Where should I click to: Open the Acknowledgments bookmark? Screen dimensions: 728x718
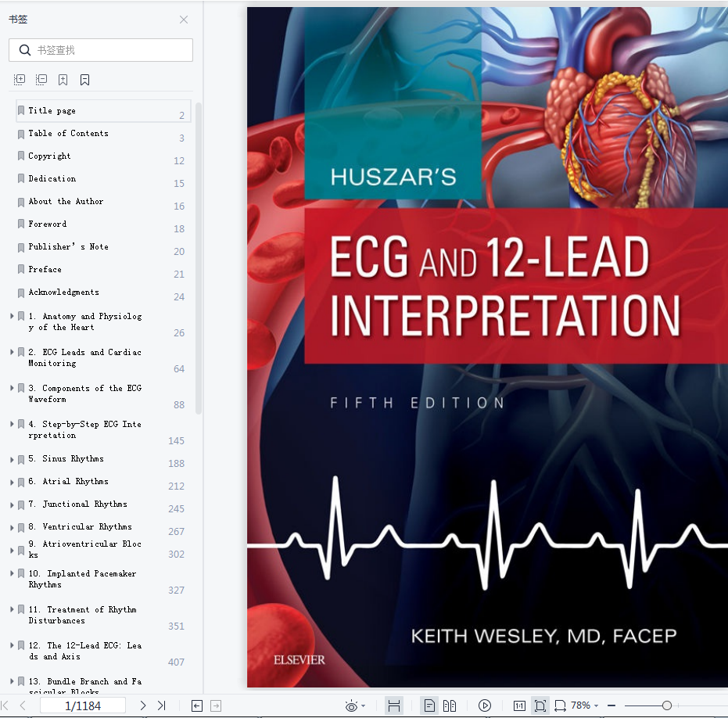[103, 293]
